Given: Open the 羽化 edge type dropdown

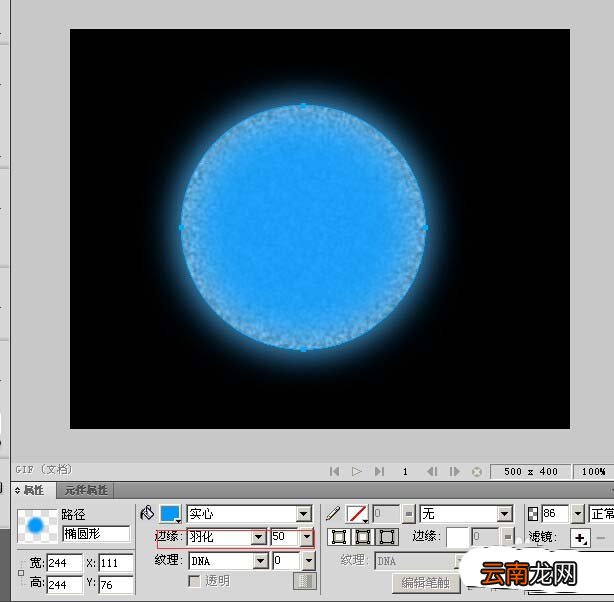Looking at the screenshot, I should (258, 537).
